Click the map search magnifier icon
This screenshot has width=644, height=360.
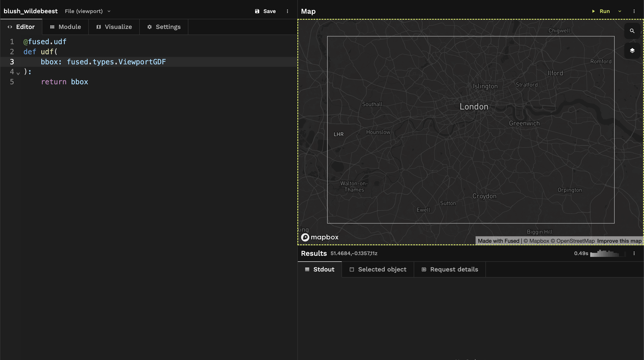[632, 31]
